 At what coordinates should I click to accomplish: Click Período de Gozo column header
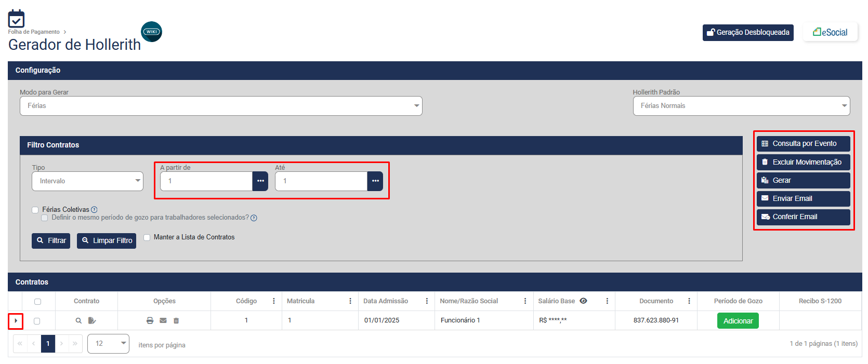(738, 301)
